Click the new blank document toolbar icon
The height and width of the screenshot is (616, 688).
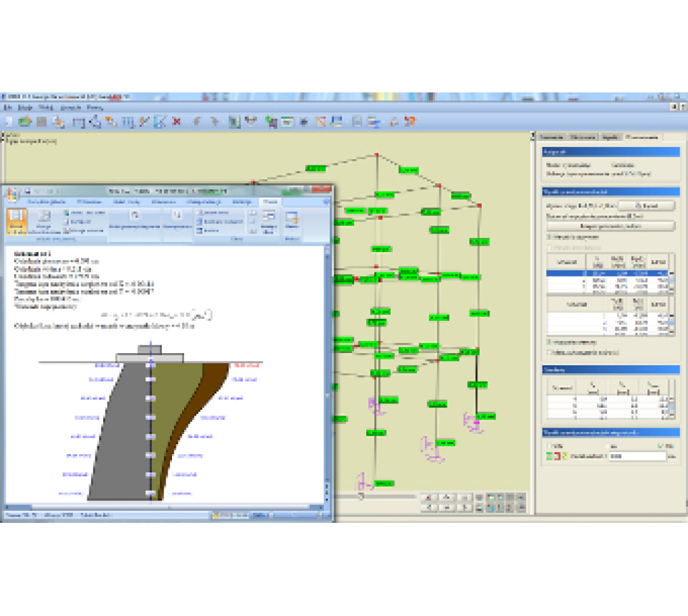coord(9,122)
